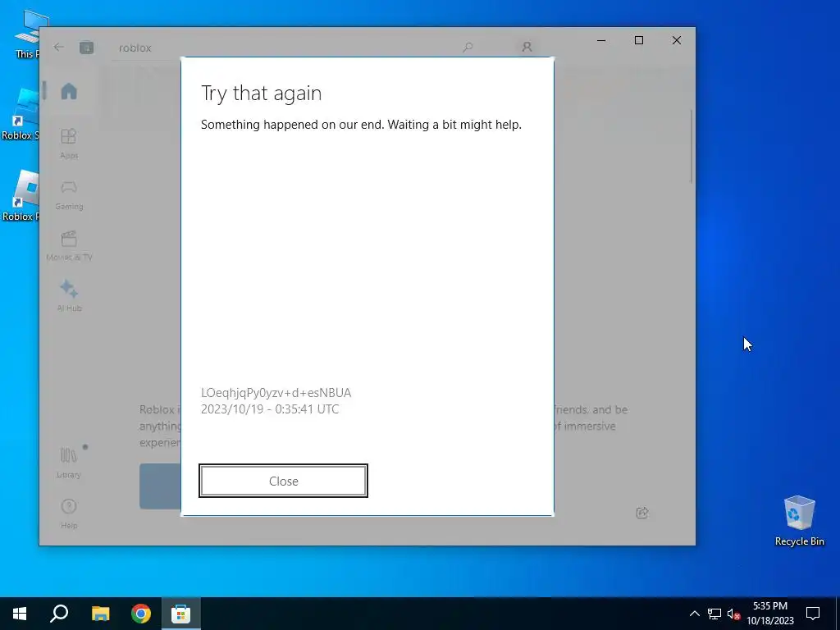
Task: Minimize the Microsoft Store window
Action: [x=601, y=40]
